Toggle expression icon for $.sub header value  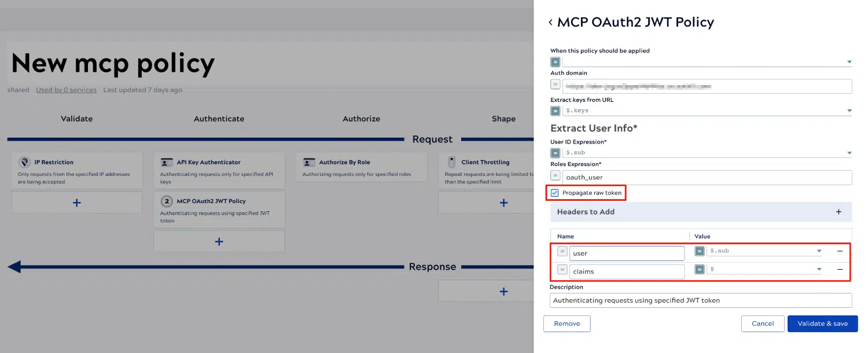click(x=700, y=251)
